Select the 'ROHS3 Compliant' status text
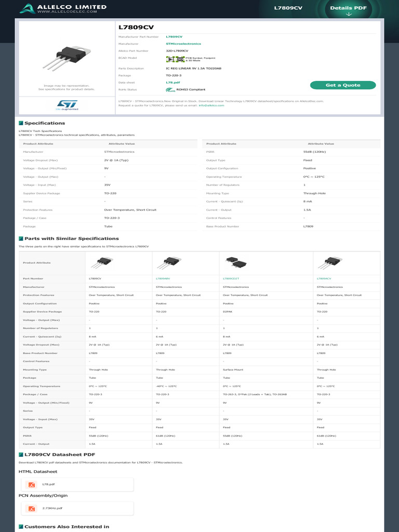399x532 pixels. 191,89
